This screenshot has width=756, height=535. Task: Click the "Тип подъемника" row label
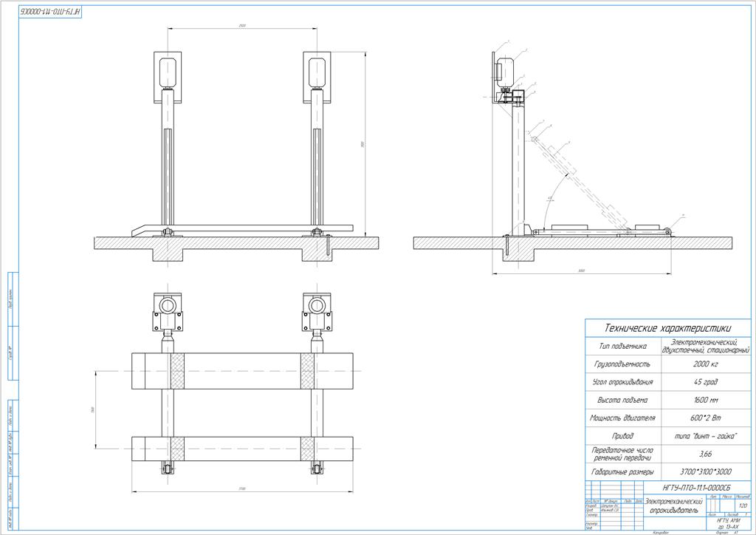point(624,346)
